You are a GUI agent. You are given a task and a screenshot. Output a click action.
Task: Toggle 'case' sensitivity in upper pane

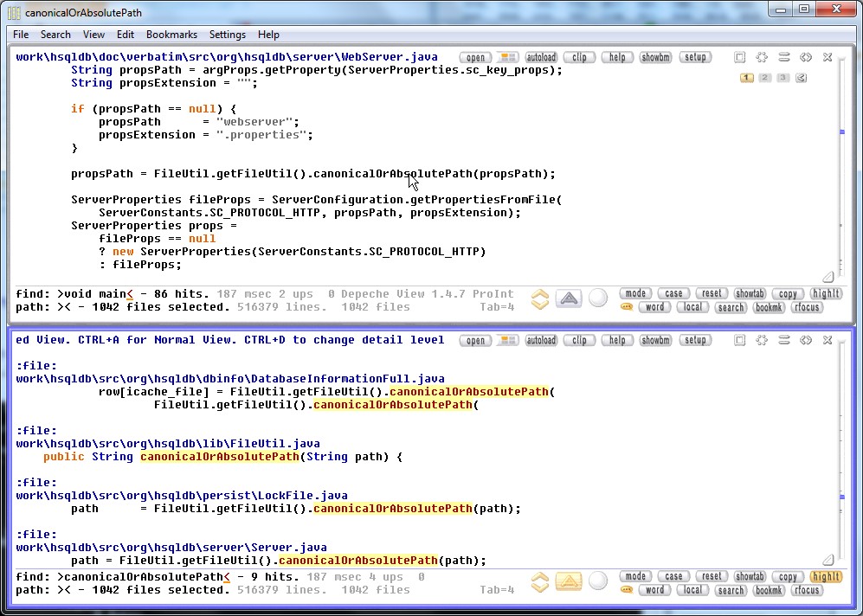[673, 293]
